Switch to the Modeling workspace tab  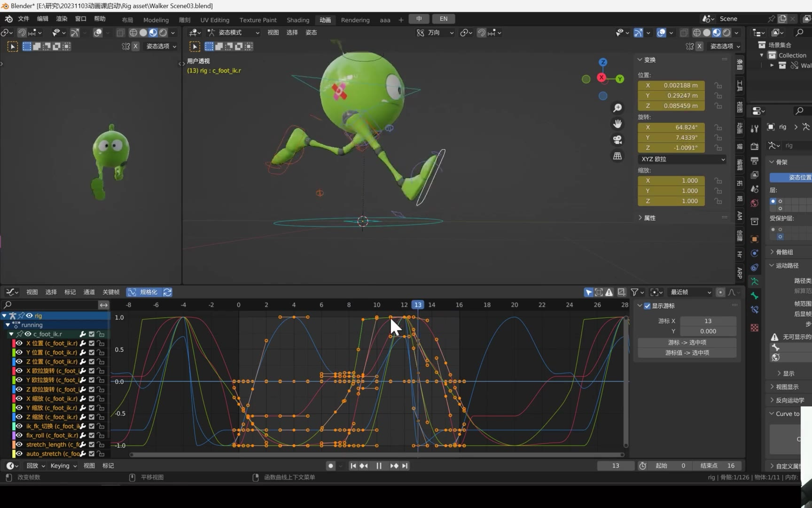pyautogui.click(x=156, y=20)
